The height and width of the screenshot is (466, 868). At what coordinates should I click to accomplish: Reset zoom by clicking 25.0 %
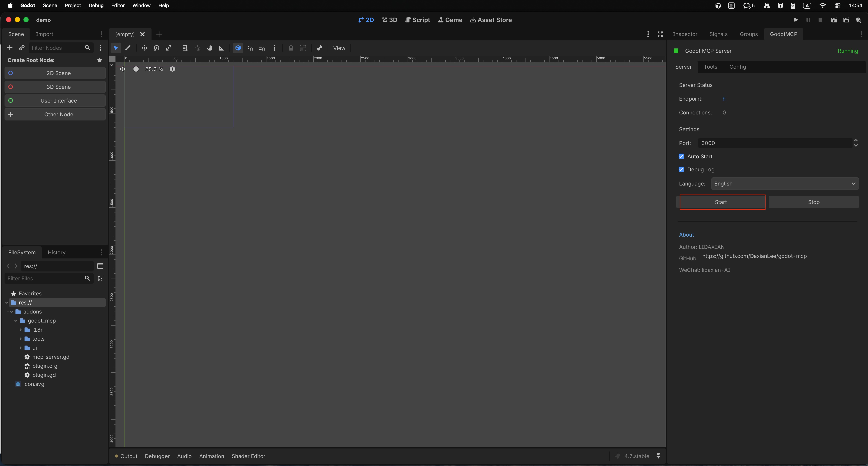click(154, 69)
